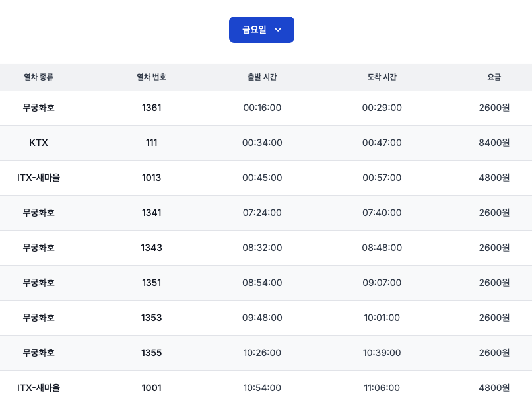This screenshot has height=405, width=532.
Task: Click the 2600원 fare in the 1351 row
Action: pyautogui.click(x=494, y=283)
